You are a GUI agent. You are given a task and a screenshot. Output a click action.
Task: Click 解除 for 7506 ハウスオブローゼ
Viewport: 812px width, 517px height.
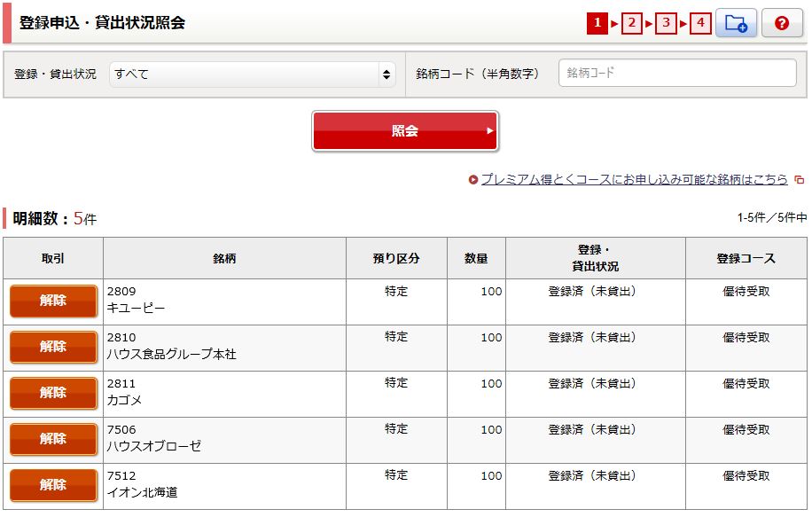tap(53, 440)
